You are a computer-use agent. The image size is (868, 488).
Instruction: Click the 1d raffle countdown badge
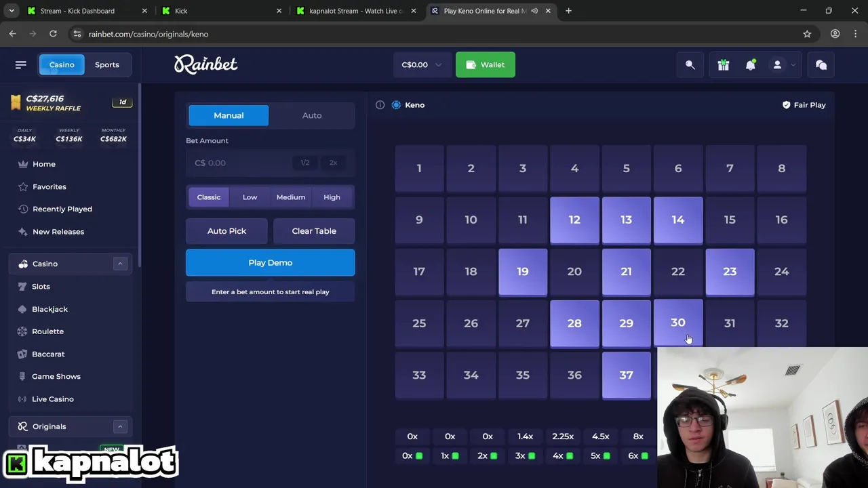coord(122,102)
